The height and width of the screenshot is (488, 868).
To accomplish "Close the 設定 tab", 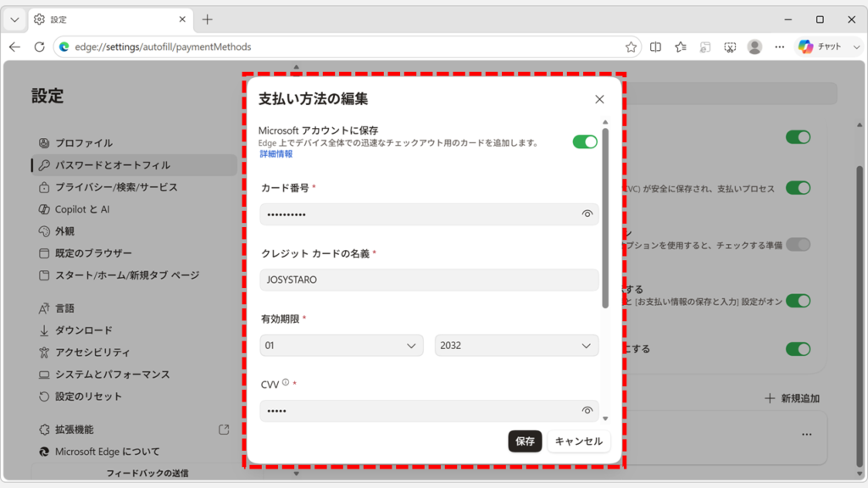I will 182,19.
